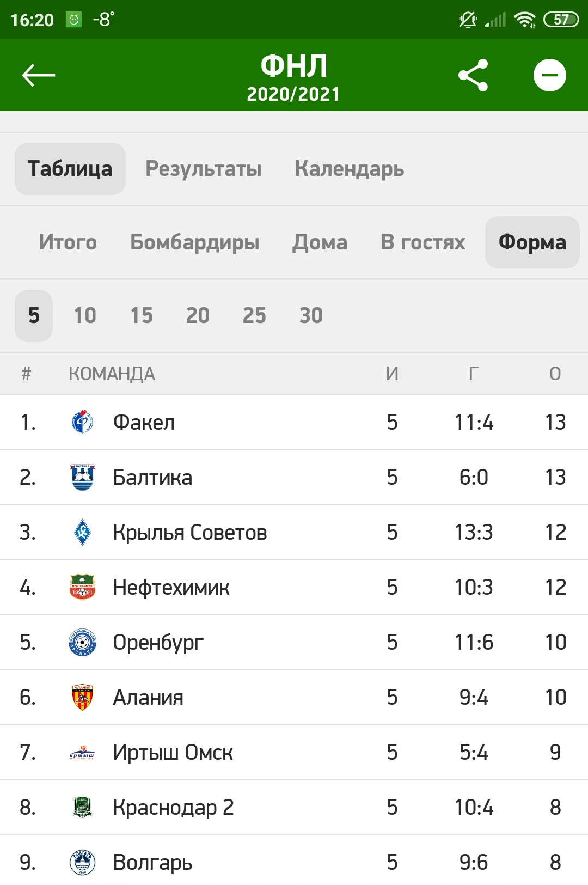Tap the Балтика club crest
The width and height of the screenshot is (588, 885).
point(82,477)
